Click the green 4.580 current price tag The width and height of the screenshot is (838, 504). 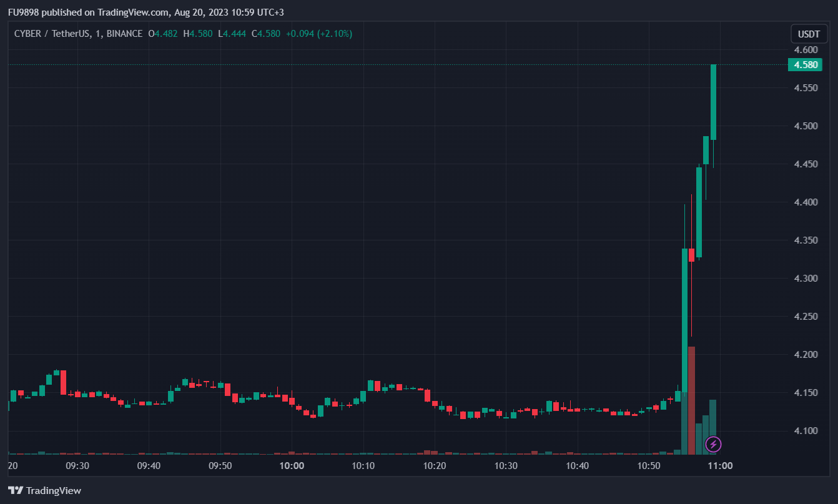(x=805, y=65)
